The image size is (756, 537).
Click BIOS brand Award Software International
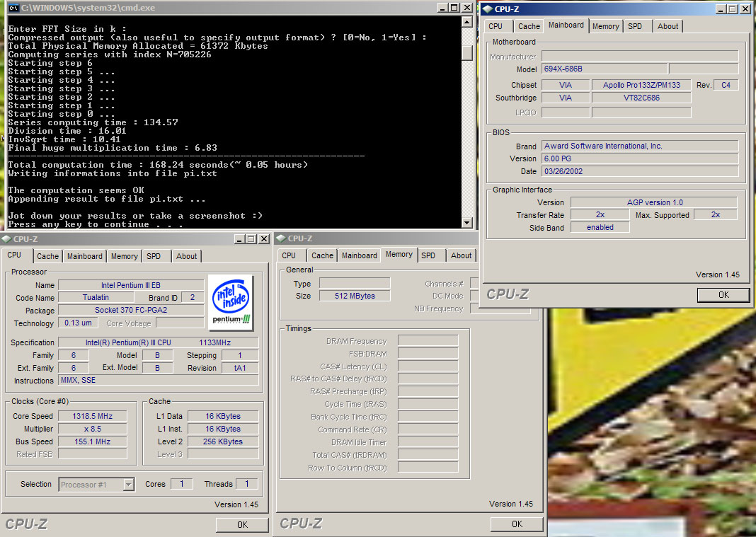click(640, 146)
